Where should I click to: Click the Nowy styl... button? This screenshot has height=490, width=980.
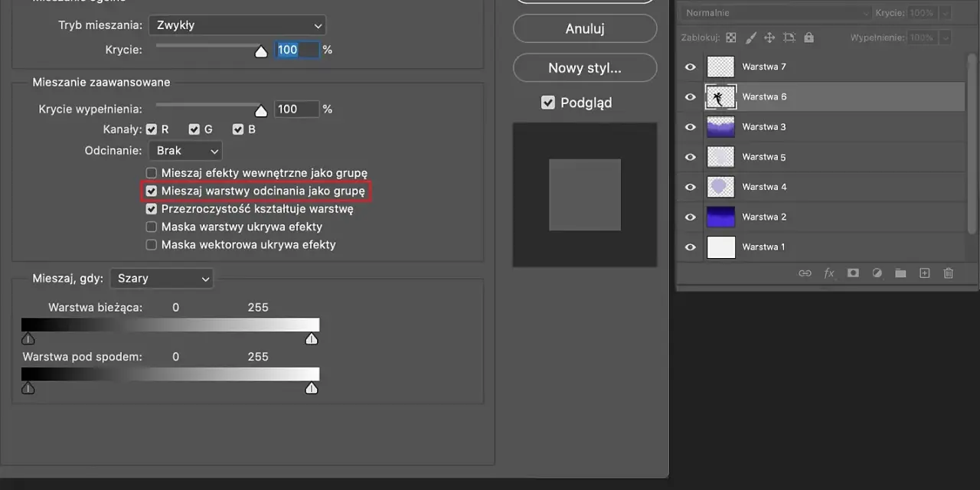click(585, 68)
